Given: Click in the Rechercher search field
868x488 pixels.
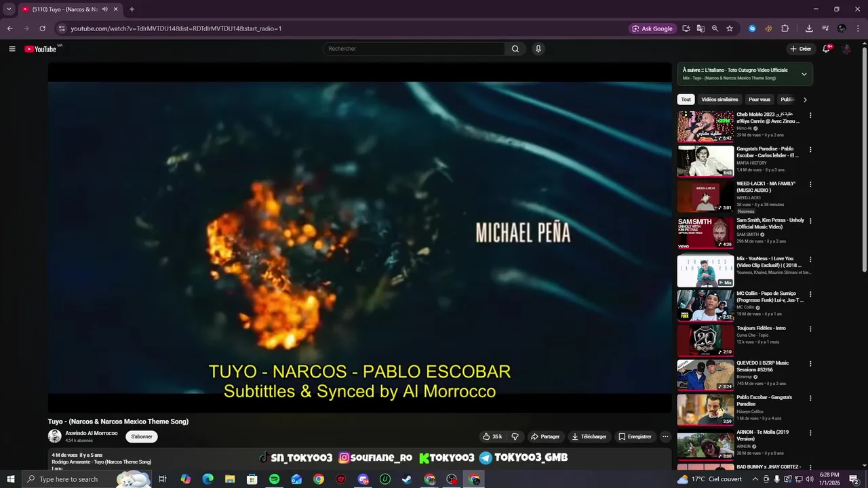Looking at the screenshot, I should [x=414, y=49].
